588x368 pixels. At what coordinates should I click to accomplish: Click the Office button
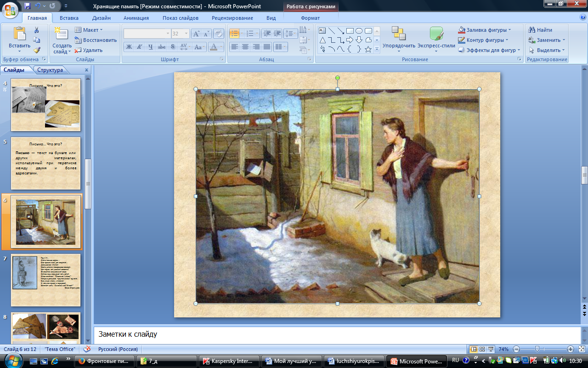point(11,9)
